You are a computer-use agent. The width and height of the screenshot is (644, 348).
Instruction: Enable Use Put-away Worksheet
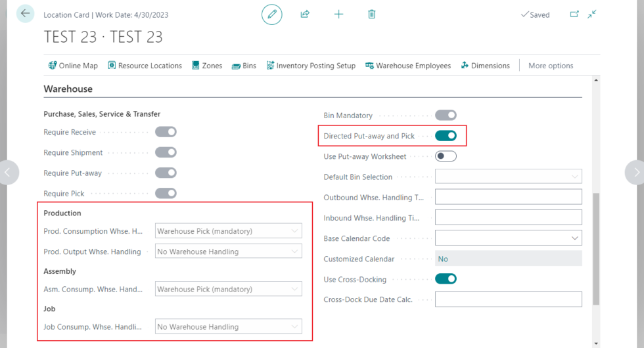pos(446,156)
